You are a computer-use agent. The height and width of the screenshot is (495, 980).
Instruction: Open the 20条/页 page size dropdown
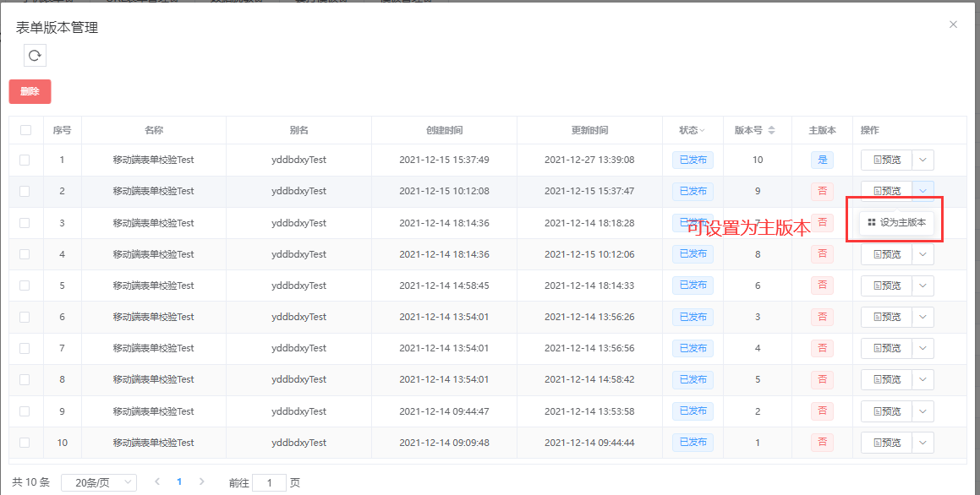tap(98, 482)
